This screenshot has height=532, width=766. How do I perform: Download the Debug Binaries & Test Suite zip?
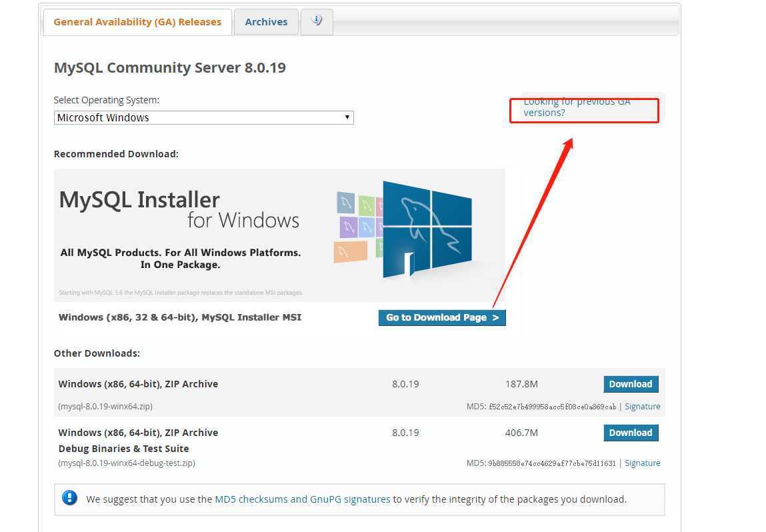pyautogui.click(x=631, y=433)
